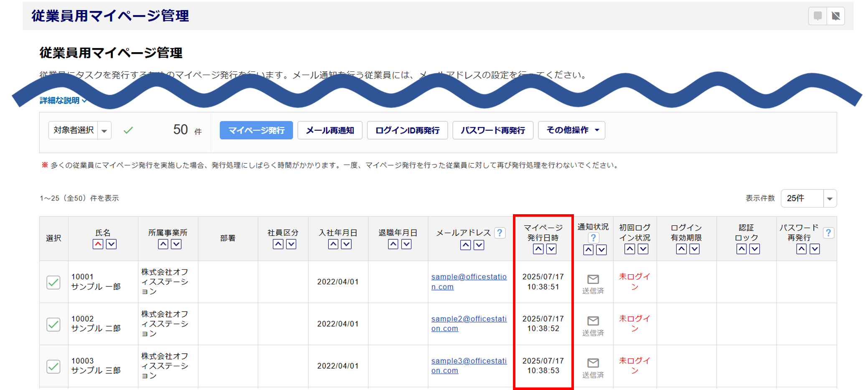The width and height of the screenshot is (868, 390).
Task: Sort 認証ロック column ascending
Action: [741, 249]
